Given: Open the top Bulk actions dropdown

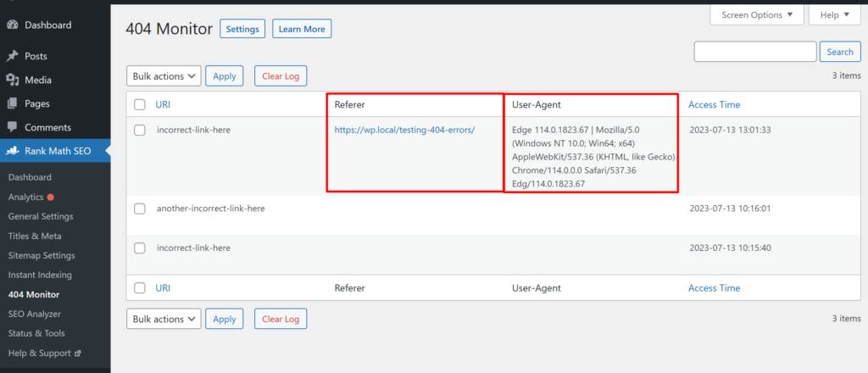Looking at the screenshot, I should point(164,76).
